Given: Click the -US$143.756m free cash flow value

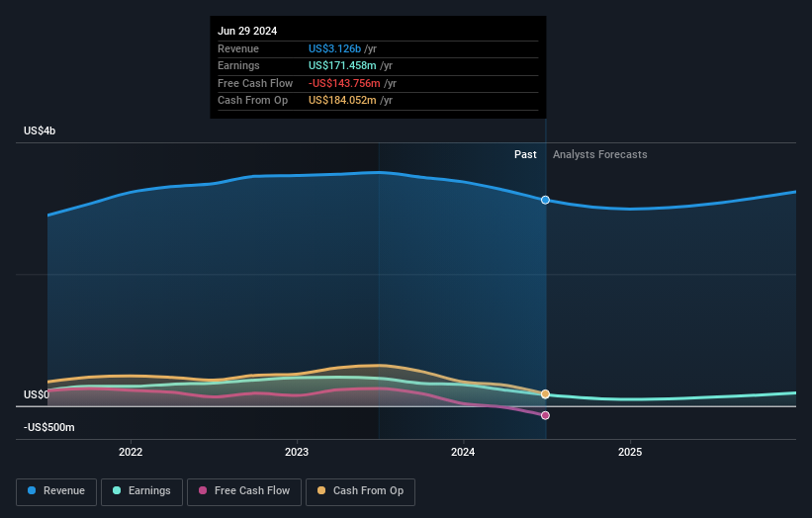Looking at the screenshot, I should (x=344, y=83).
